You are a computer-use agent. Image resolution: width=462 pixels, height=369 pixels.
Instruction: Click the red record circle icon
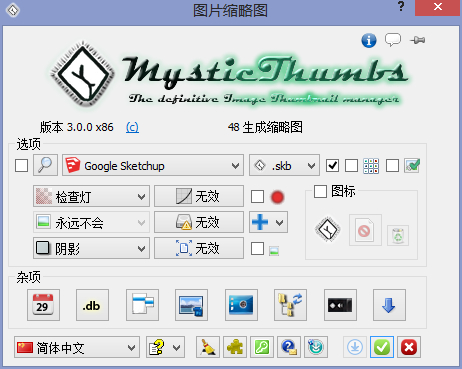[x=277, y=197]
